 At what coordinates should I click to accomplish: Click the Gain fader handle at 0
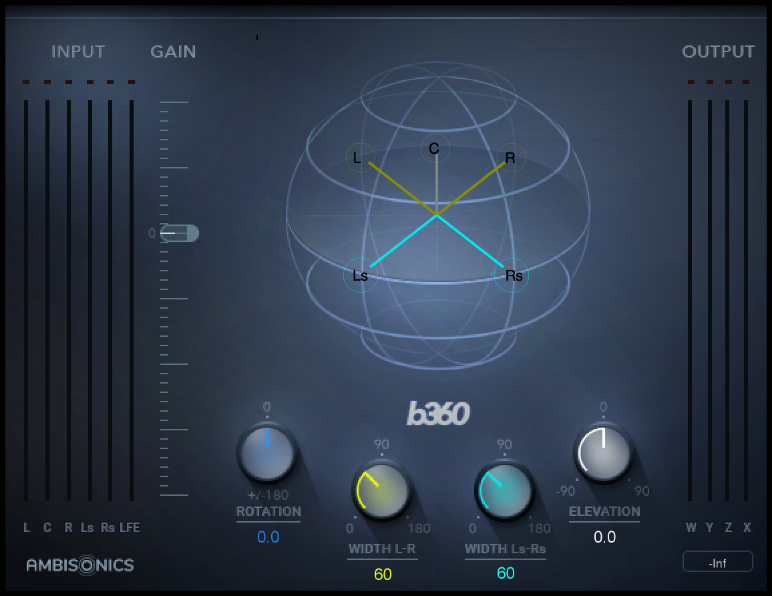tap(179, 233)
